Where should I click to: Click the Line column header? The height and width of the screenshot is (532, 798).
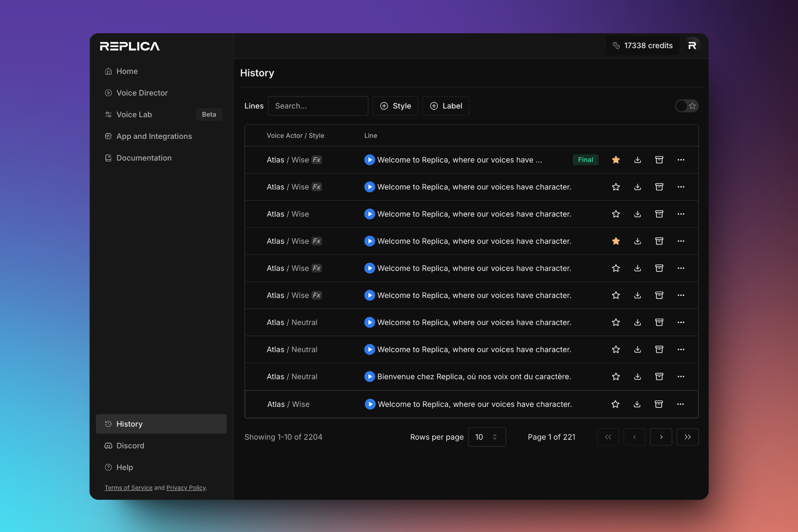coord(371,135)
